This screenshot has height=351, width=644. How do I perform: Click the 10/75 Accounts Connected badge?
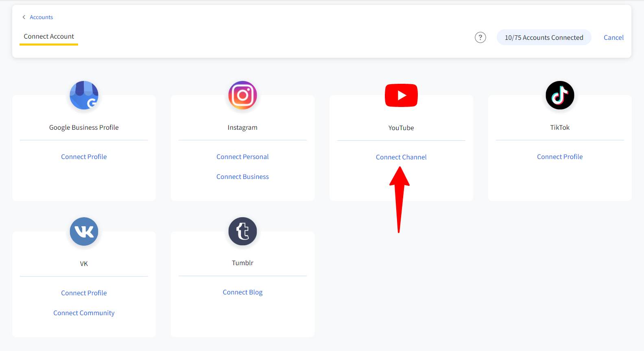[544, 37]
